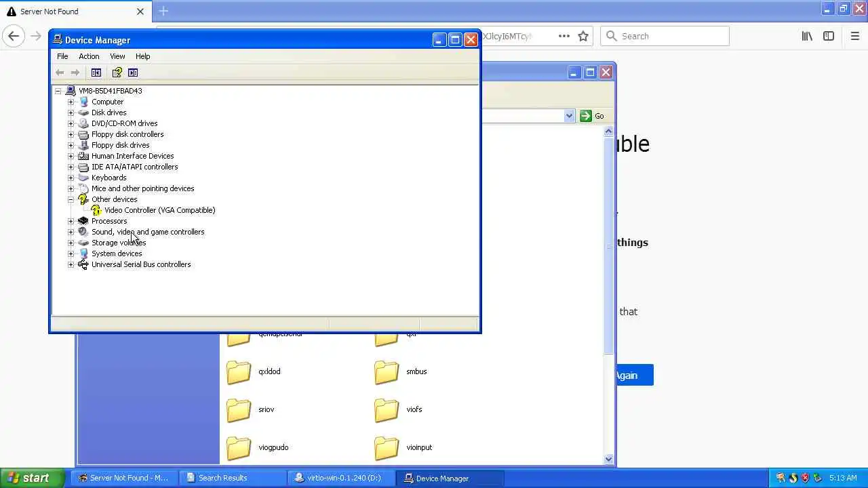The height and width of the screenshot is (488, 868).
Task: Open the Firefox hamburger menu
Action: [x=854, y=37]
